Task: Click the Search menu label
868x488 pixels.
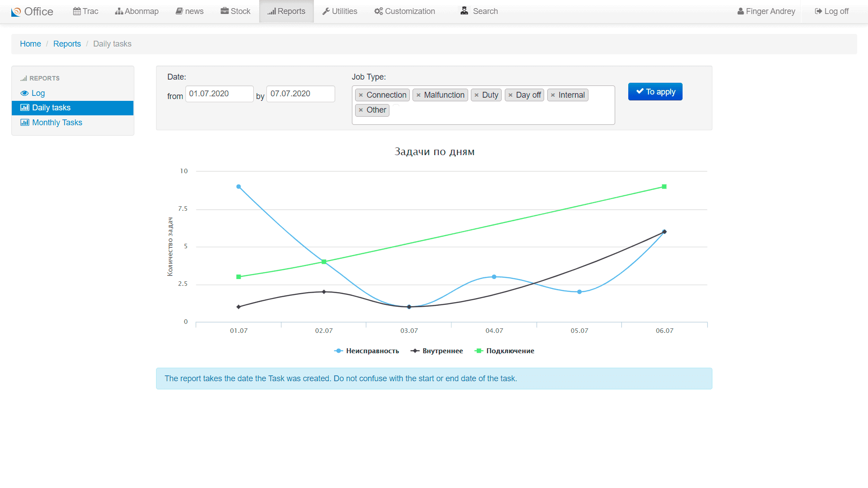Action: click(x=485, y=11)
